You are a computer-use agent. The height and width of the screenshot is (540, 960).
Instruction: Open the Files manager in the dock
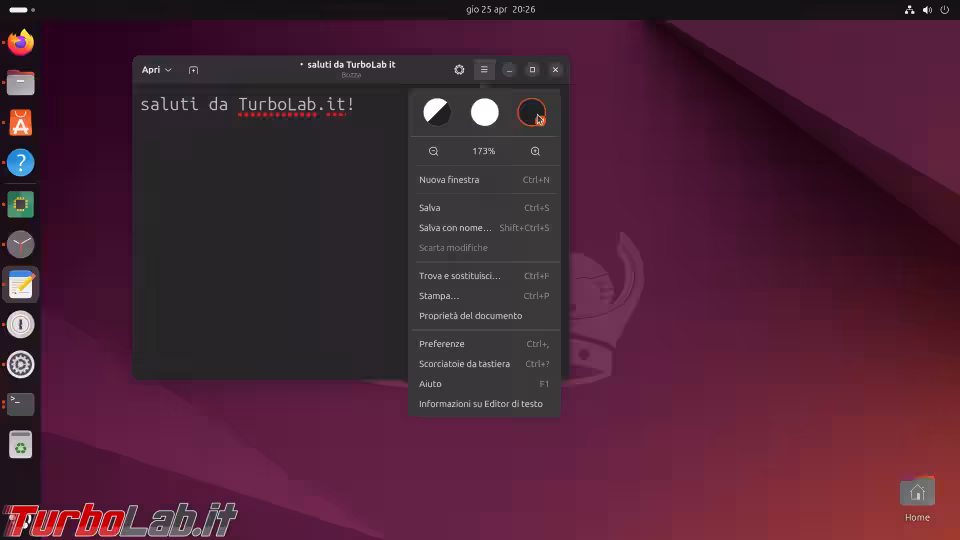pyautogui.click(x=20, y=83)
